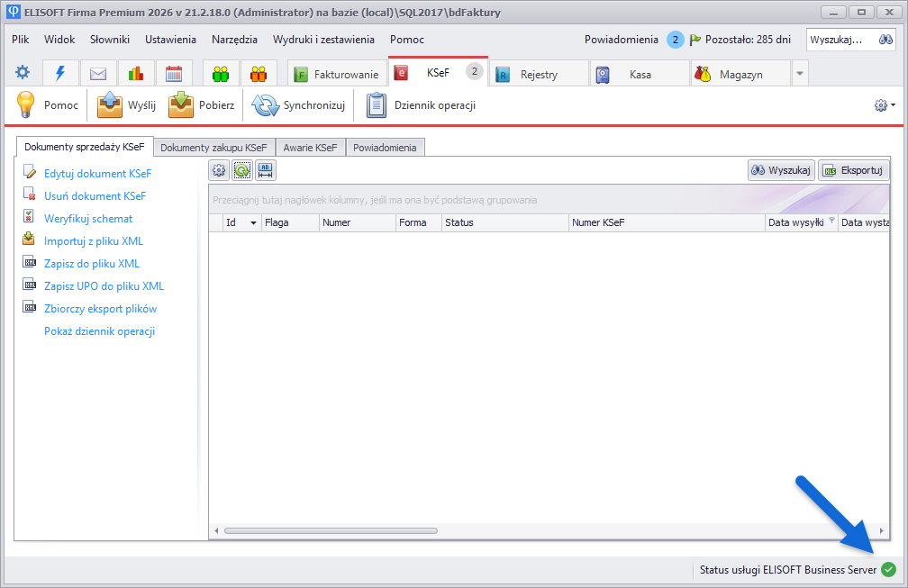
Task: Click the Importuj z pliku XML link
Action: 93,241
